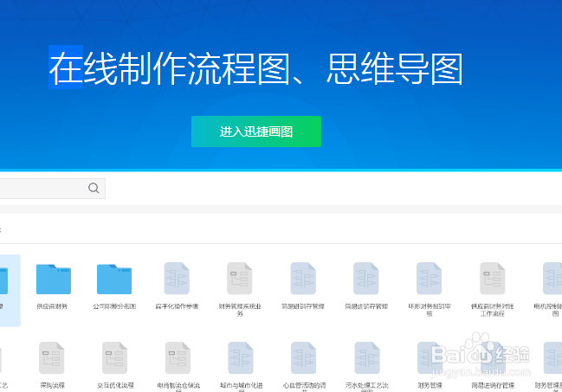The image size is (562, 392).
Task: Select the 交互优化流程 file
Action: [115, 365]
